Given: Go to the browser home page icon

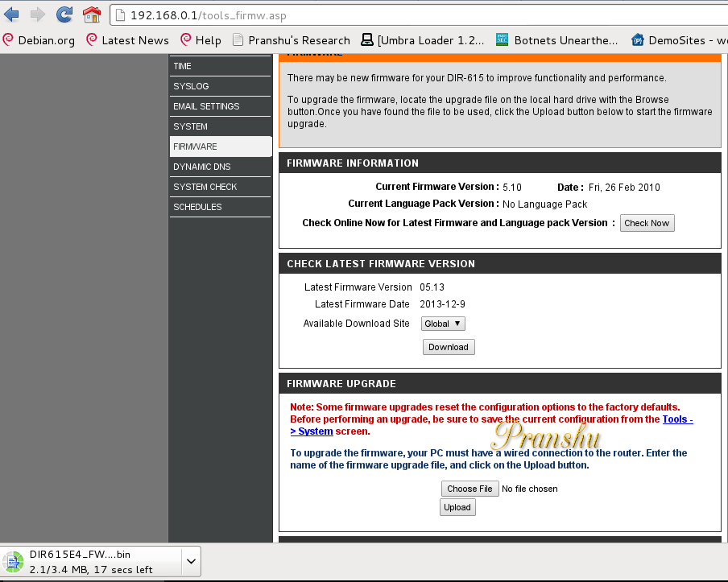Looking at the screenshot, I should [x=92, y=14].
